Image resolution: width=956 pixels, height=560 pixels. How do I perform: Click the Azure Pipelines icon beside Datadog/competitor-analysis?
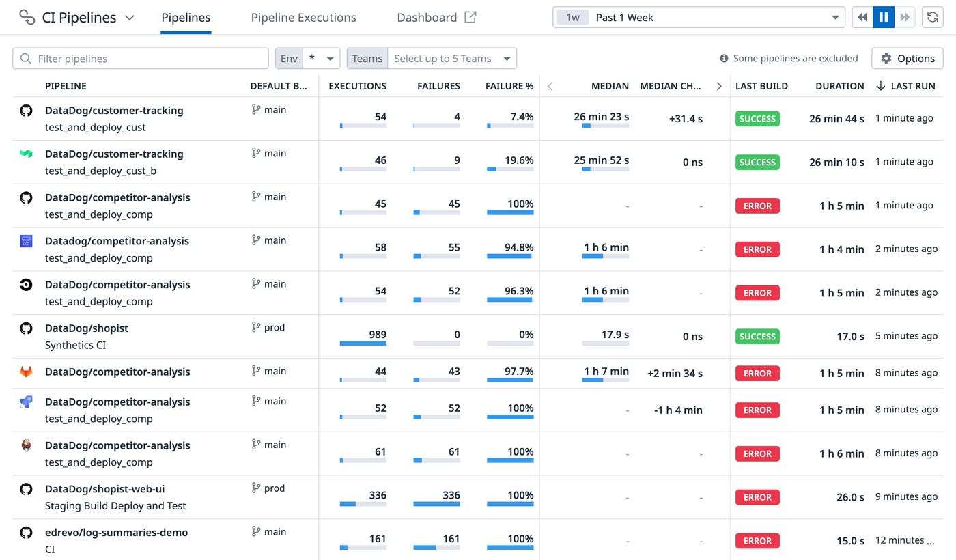click(25, 241)
